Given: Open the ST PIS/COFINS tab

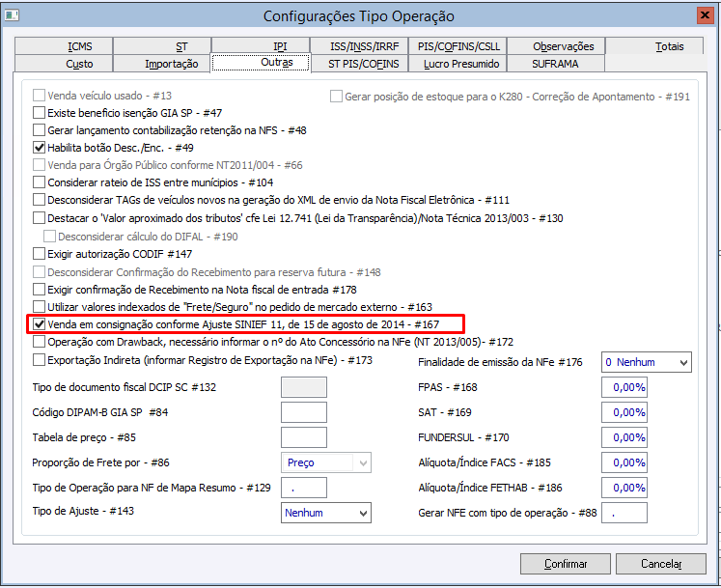Looking at the screenshot, I should point(359,64).
